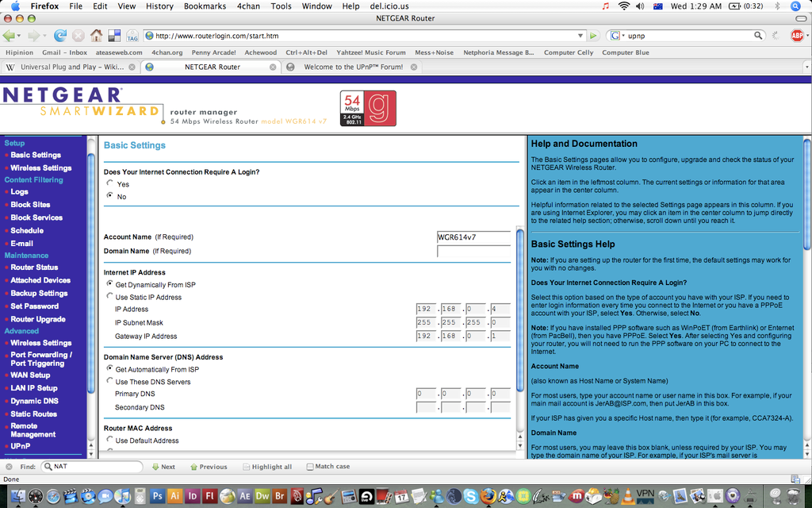Viewport: 812px width, 508px height.
Task: Open Attached Devices in the sidebar
Action: coord(40,280)
